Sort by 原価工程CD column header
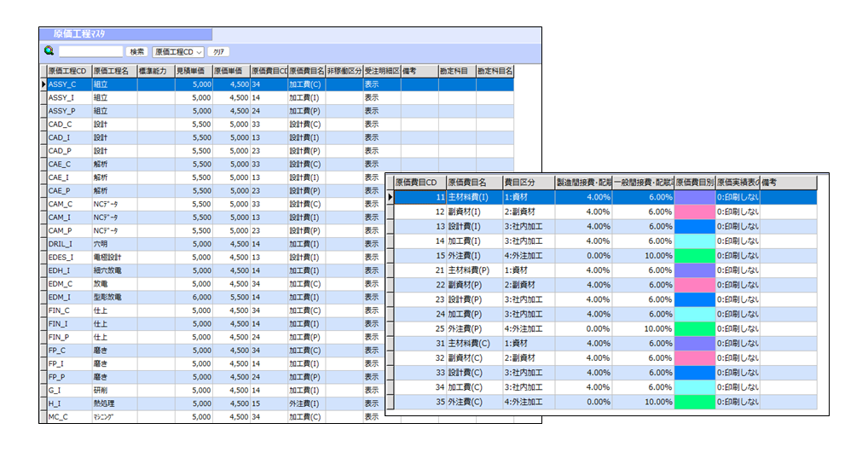 click(69, 71)
